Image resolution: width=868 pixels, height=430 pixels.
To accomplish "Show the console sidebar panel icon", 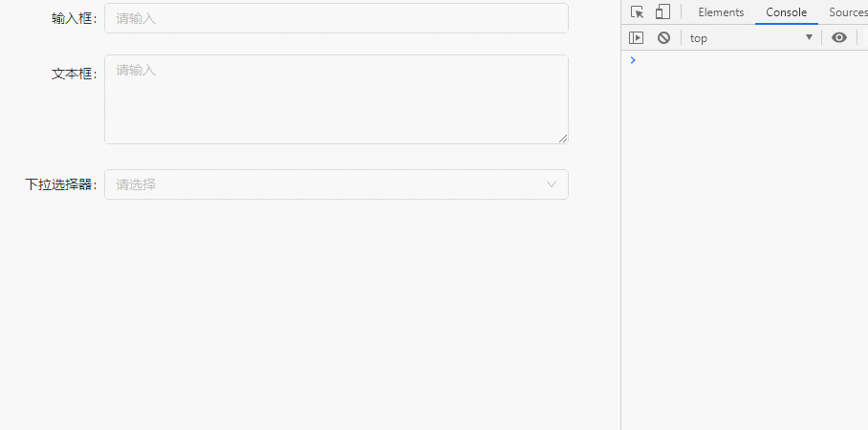I will (x=636, y=37).
